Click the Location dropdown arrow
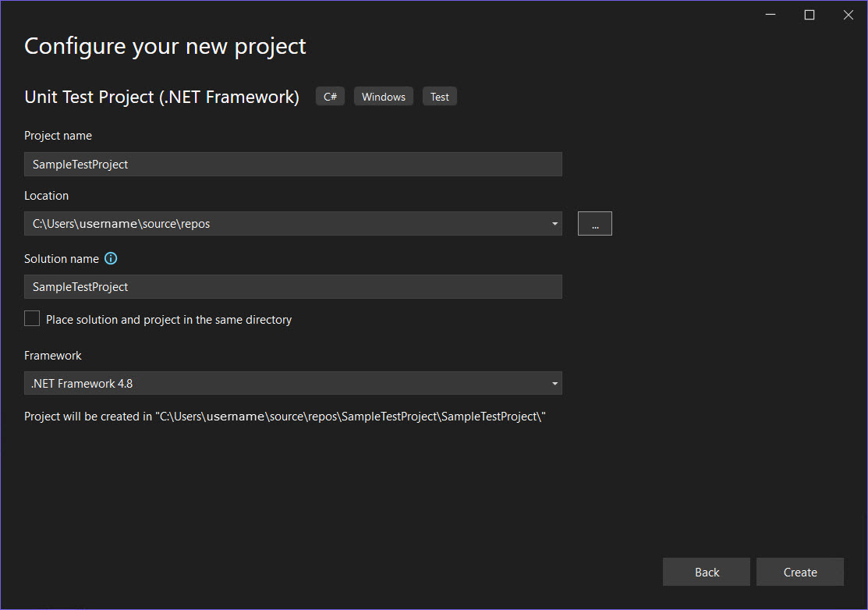868x610 pixels. tap(554, 223)
